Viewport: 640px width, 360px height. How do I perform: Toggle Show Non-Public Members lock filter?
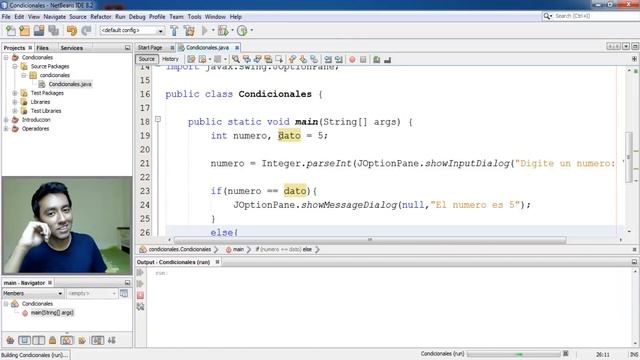pos(53,340)
